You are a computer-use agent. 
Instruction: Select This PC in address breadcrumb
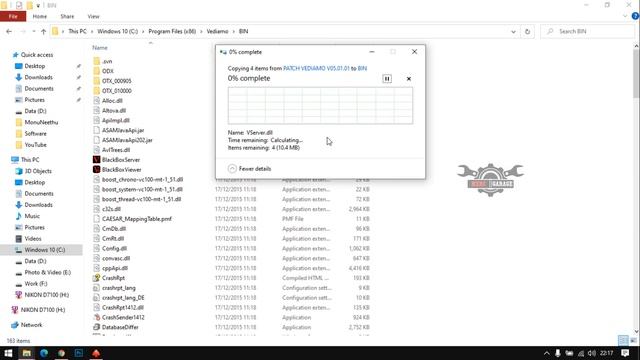(78, 31)
